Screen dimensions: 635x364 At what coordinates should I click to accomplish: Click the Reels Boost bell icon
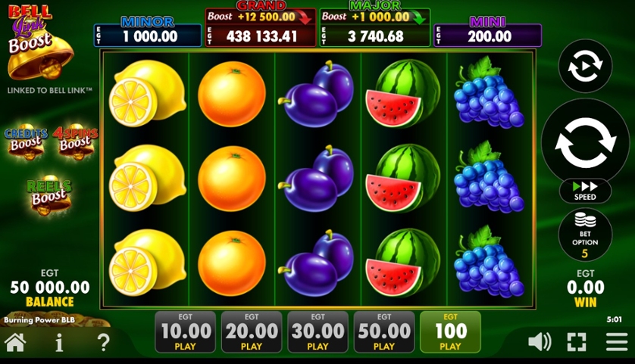(49, 194)
